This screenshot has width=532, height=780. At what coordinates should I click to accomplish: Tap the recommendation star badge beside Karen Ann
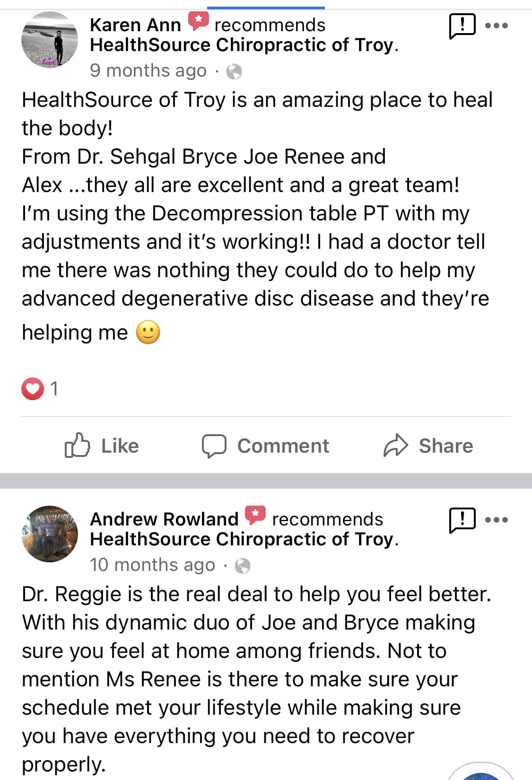[x=198, y=21]
